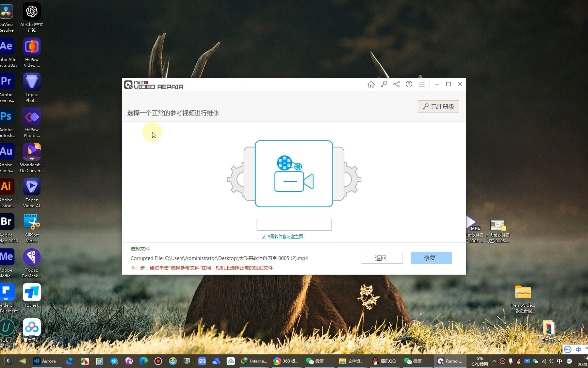Open Adobe After Effects 2023 shortcut

7,47
